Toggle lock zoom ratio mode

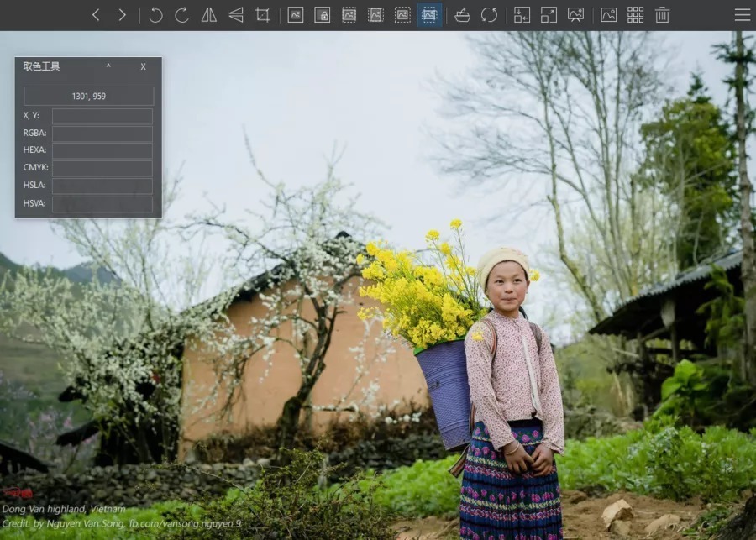(x=322, y=15)
